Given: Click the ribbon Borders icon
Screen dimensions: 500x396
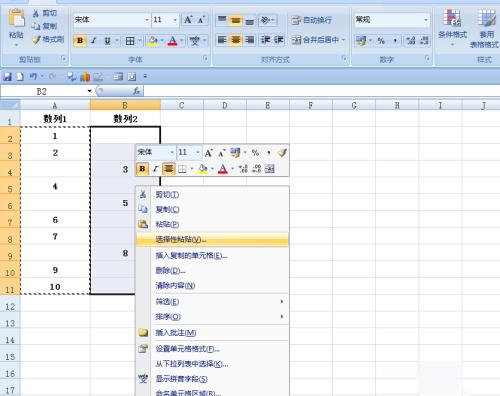Looking at the screenshot, I should pyautogui.click(x=130, y=41).
